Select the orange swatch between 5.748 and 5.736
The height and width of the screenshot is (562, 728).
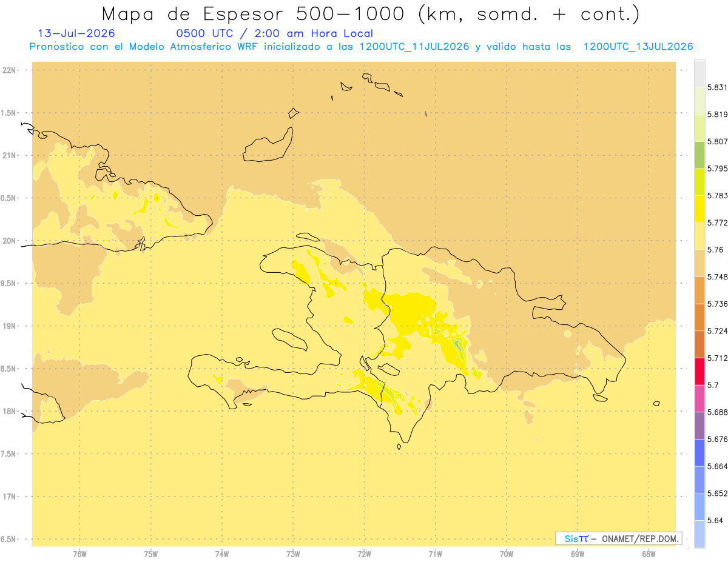point(699,290)
